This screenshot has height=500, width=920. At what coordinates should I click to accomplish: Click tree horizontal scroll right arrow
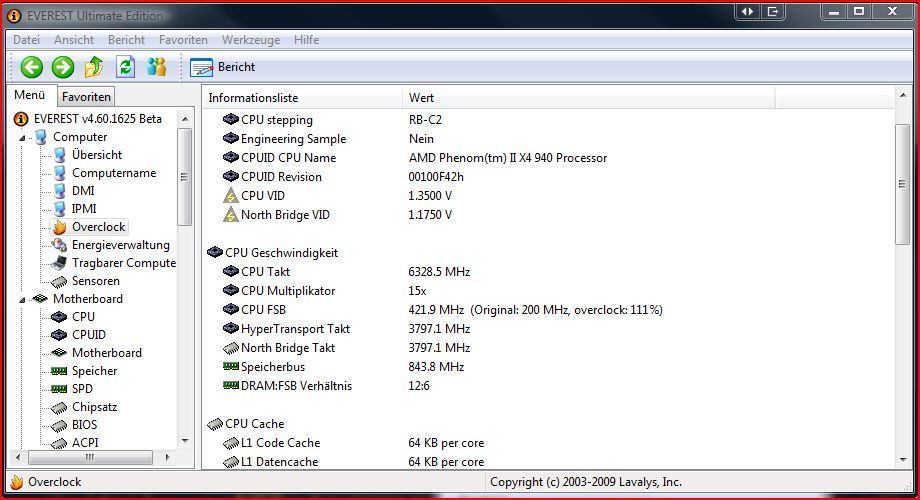tap(168, 457)
